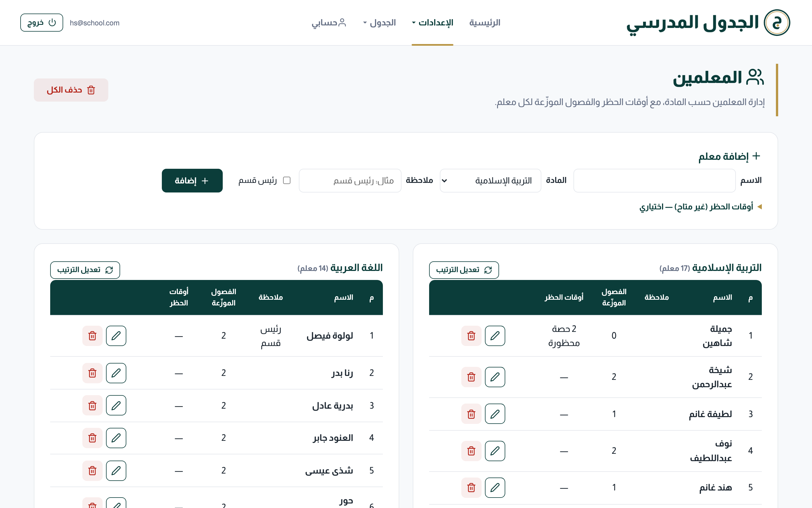Toggle the رئيس قسم checkbox
This screenshot has width=812, height=508.
(286, 180)
